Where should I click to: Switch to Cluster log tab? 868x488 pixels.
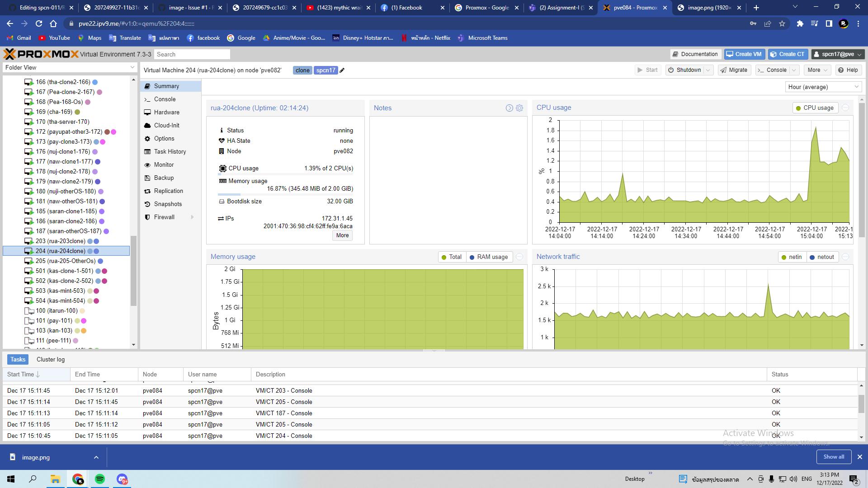point(51,360)
